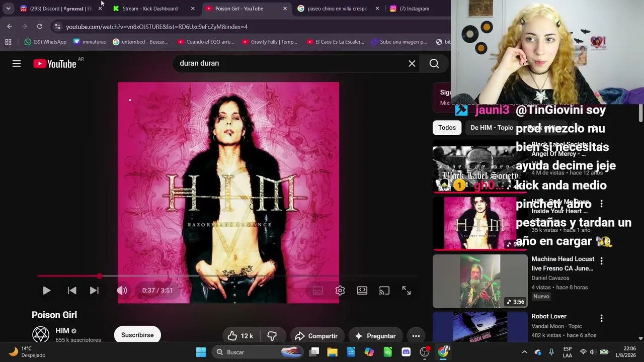This screenshot has height=362, width=644.
Task: Close the Kick Dashboard tab
Action: (x=193, y=9)
